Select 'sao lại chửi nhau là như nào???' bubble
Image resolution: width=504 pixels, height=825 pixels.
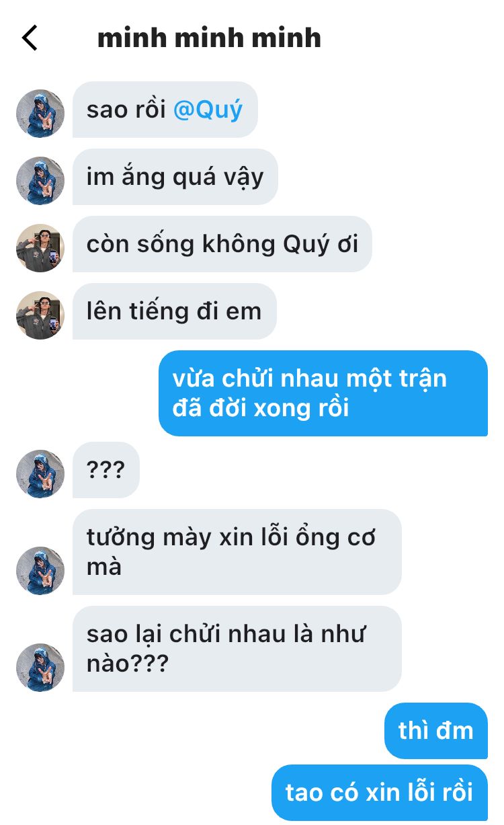tap(237, 649)
